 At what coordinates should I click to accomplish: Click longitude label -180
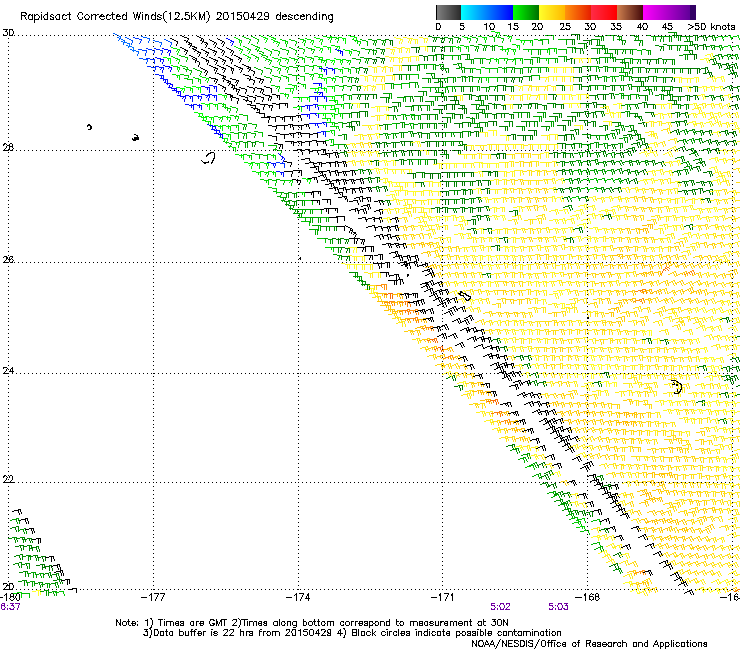pos(10,597)
